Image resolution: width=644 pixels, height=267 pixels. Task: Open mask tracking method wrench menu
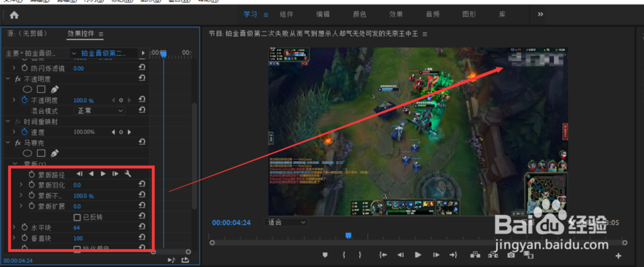[x=128, y=174]
